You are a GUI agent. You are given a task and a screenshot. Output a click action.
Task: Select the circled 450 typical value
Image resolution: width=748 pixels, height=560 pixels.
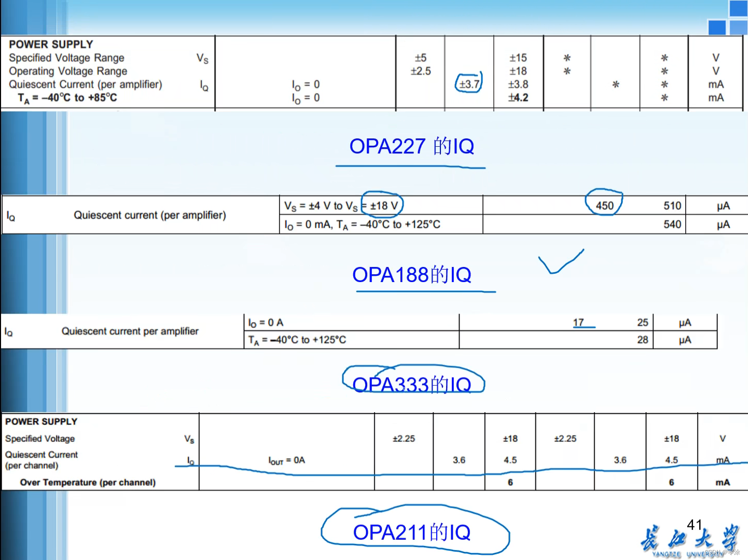pyautogui.click(x=604, y=205)
